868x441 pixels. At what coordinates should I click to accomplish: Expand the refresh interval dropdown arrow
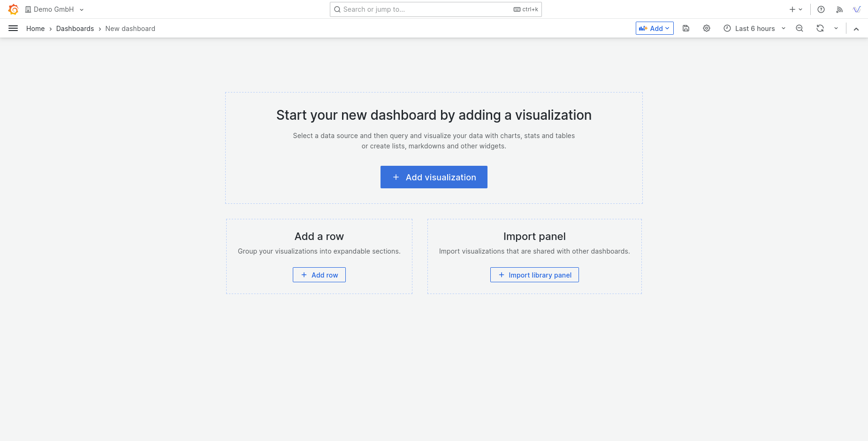pos(836,29)
